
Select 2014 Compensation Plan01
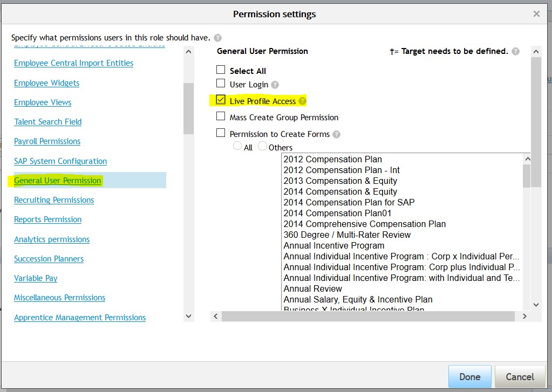[337, 213]
